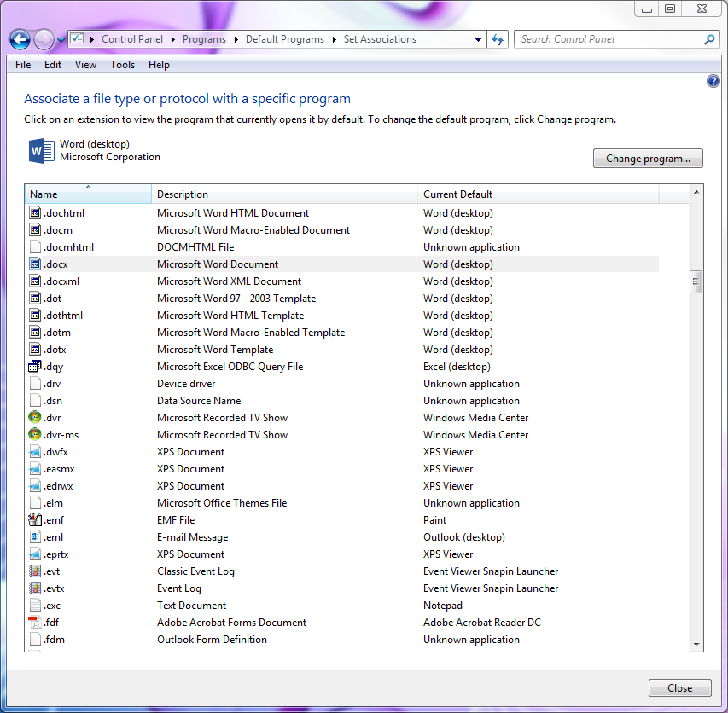Expand the arrow before Control Panel breadcrumb
Image resolution: width=728 pixels, height=713 pixels.
coord(92,39)
